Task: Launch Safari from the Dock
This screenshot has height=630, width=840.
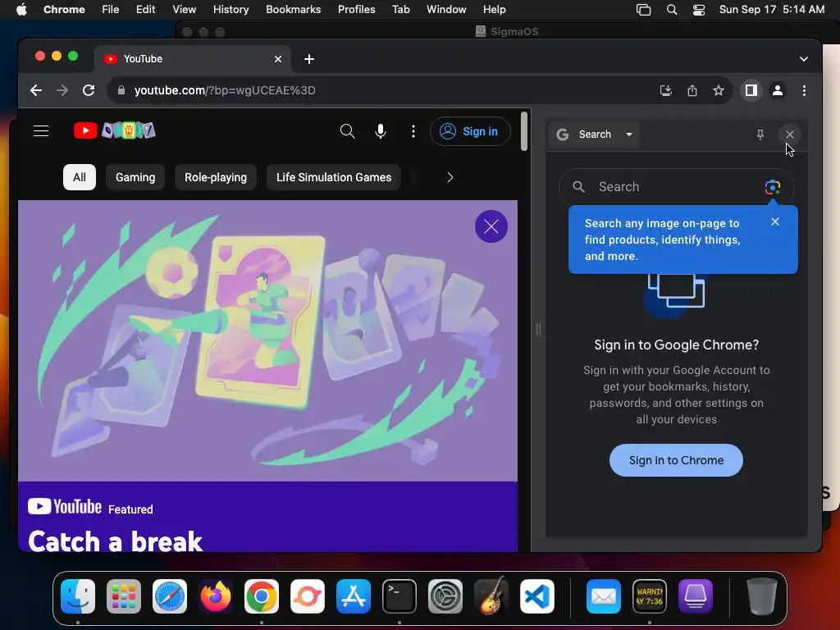Action: pyautogui.click(x=170, y=596)
